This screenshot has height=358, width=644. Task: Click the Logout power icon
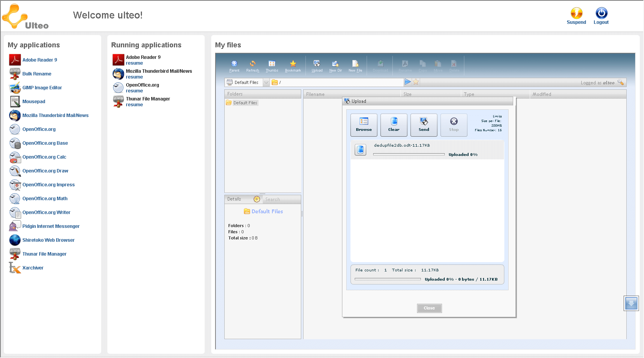(601, 13)
